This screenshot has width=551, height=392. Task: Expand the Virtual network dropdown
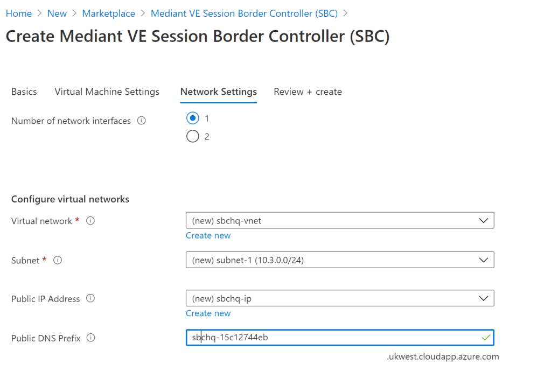[x=339, y=220]
